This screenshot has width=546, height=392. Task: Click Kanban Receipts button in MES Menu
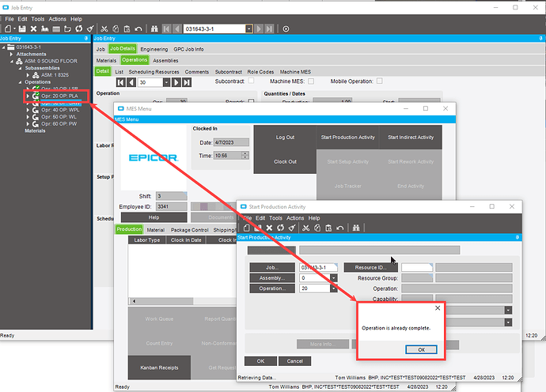tap(159, 367)
